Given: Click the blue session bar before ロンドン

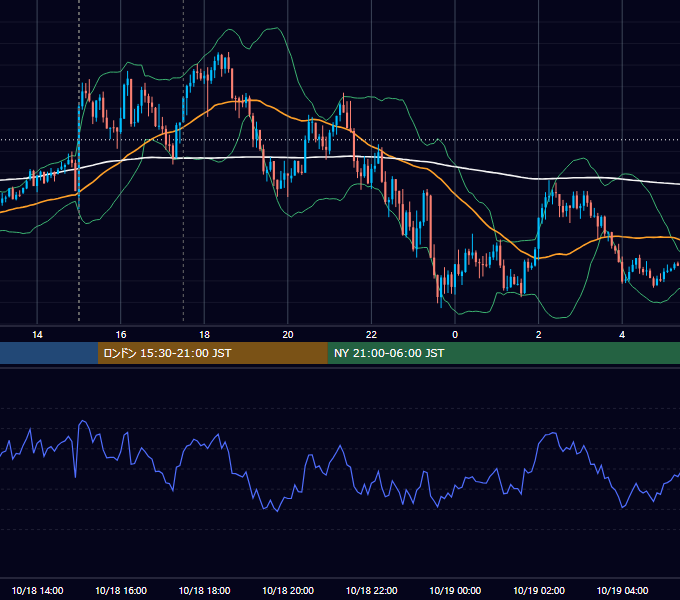Looking at the screenshot, I should click(x=49, y=353).
